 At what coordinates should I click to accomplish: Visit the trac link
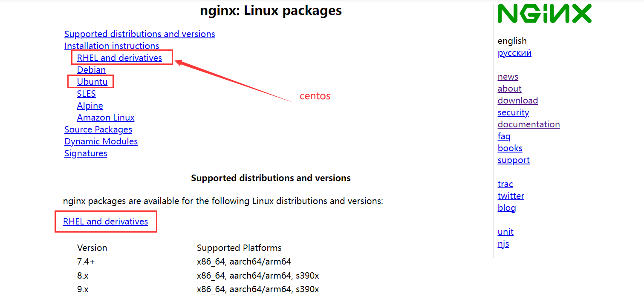point(505,184)
